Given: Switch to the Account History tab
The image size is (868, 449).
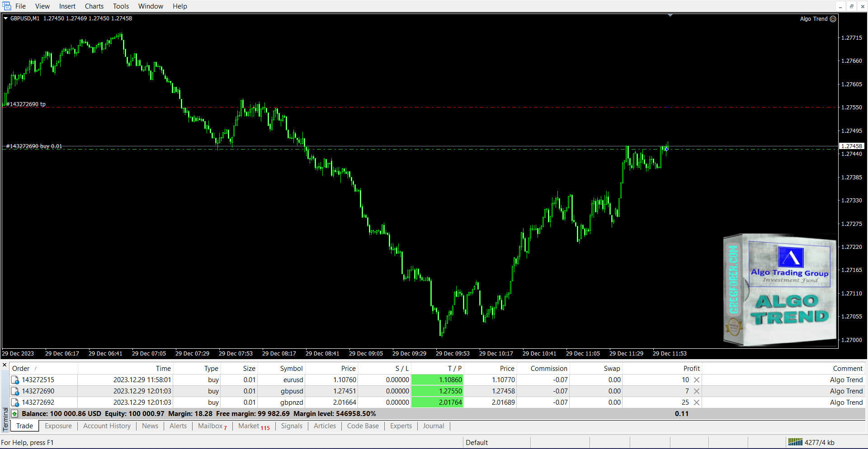Looking at the screenshot, I should pyautogui.click(x=107, y=426).
